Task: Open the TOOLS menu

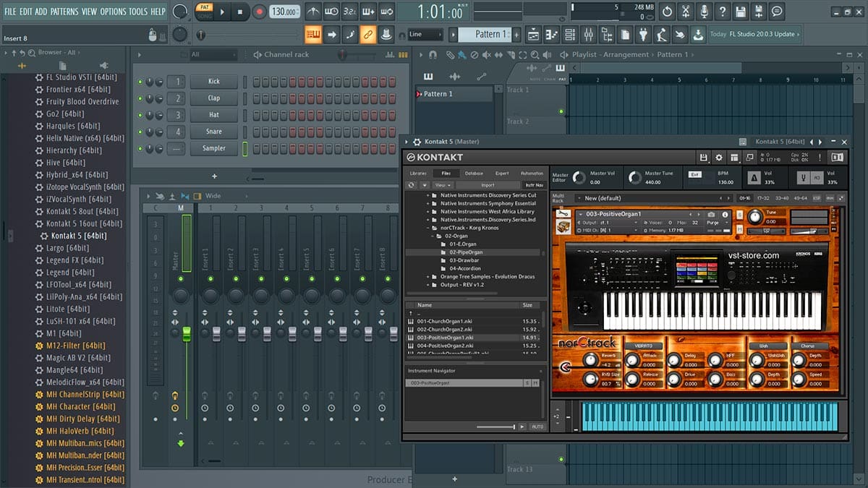Action: coord(137,12)
